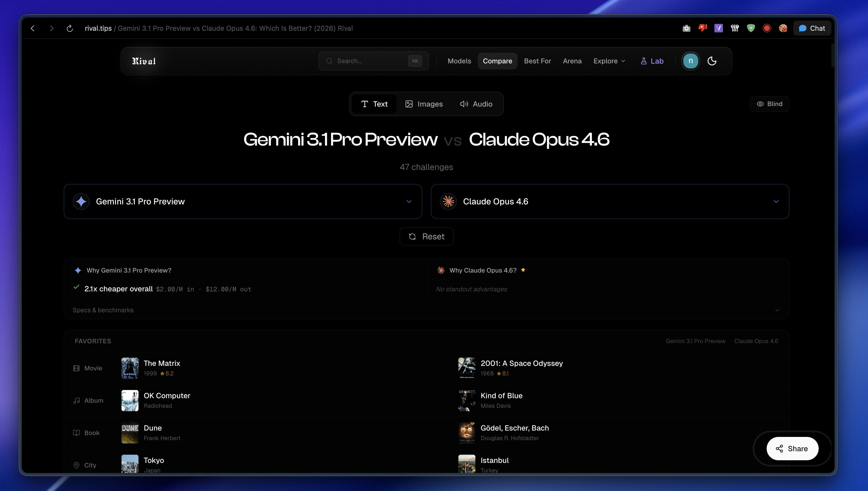Click the red record extension icon
Screen dimensions: 868x491
click(x=767, y=28)
